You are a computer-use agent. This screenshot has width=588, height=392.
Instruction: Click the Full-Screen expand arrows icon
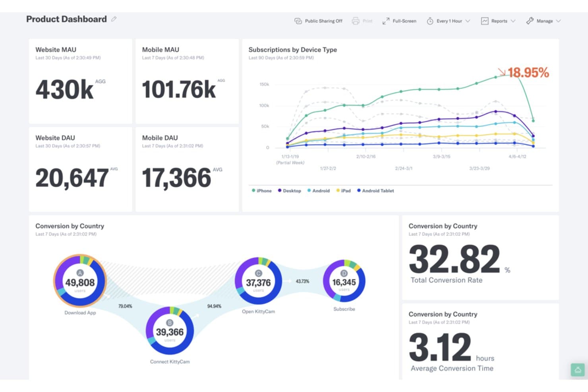(386, 21)
